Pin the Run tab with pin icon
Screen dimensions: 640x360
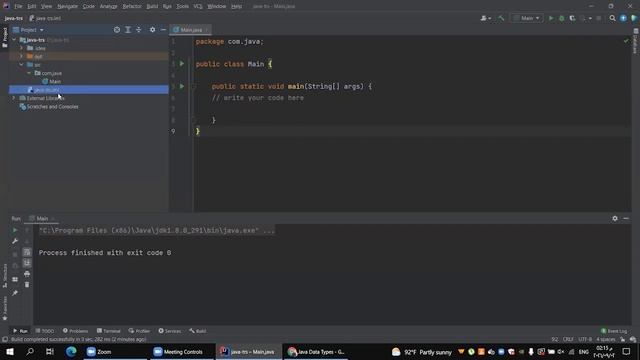tap(15, 293)
